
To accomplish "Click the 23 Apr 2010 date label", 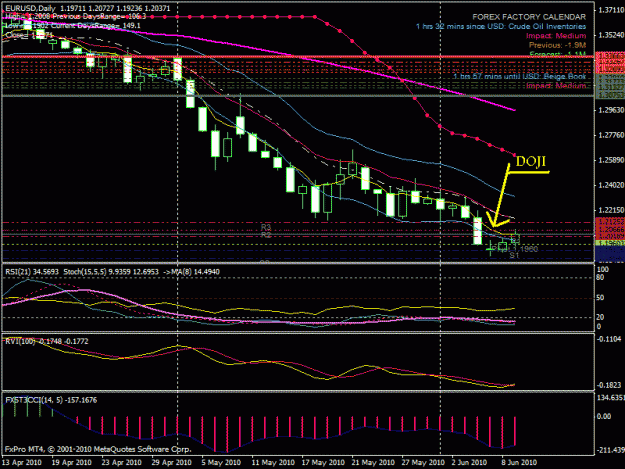I will [x=122, y=463].
